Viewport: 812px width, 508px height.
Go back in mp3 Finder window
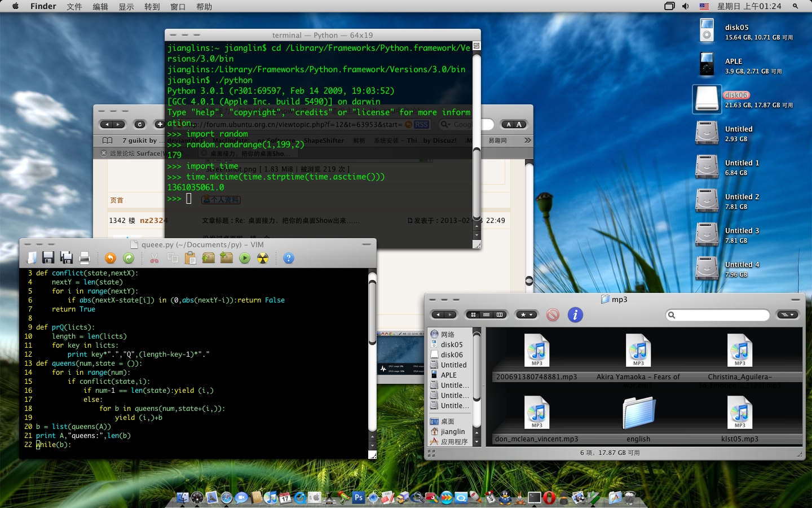438,315
